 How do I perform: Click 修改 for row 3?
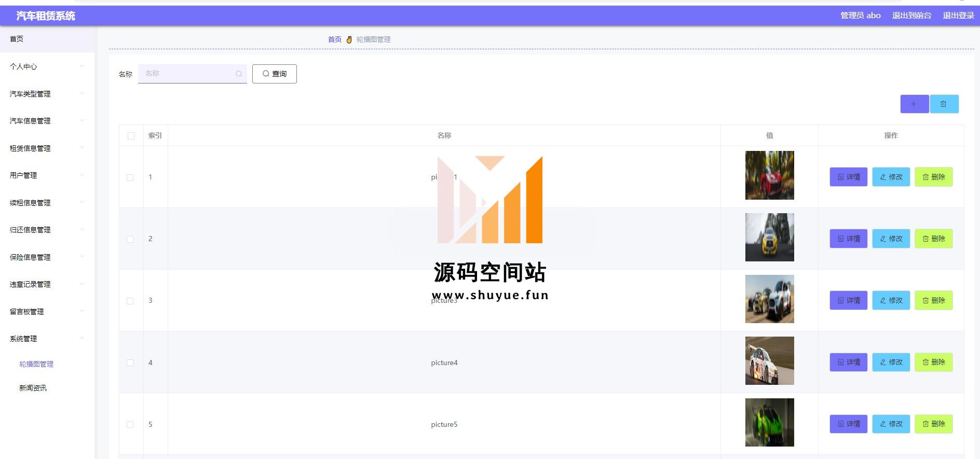(891, 300)
